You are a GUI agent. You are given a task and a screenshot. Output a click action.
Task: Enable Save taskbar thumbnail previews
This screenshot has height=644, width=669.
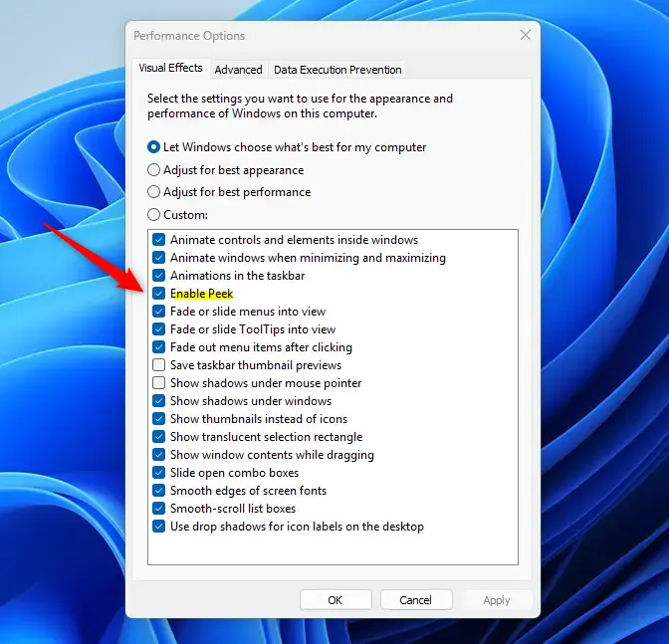pyautogui.click(x=158, y=365)
